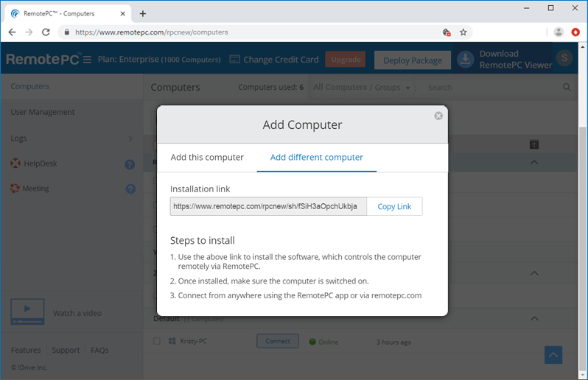Click the Online status of Kristy-PC
Viewport: 588px width, 380px height.
click(x=324, y=342)
